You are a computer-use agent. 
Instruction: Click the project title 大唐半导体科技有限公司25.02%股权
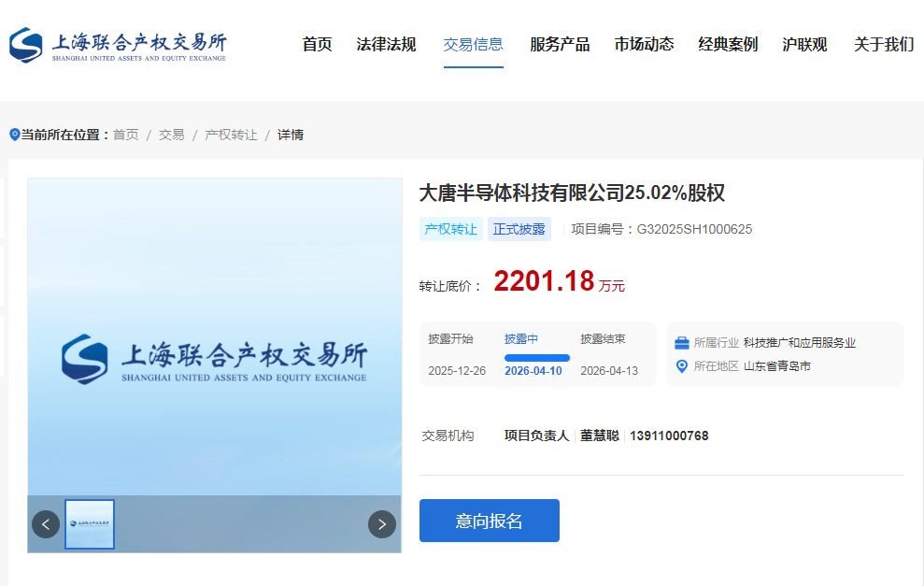tap(572, 193)
